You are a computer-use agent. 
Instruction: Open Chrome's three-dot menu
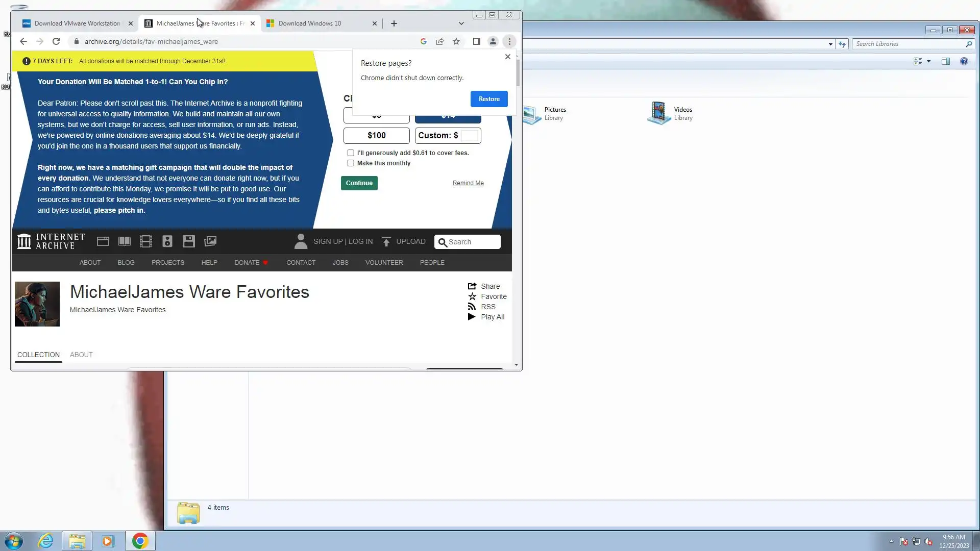[509, 41]
